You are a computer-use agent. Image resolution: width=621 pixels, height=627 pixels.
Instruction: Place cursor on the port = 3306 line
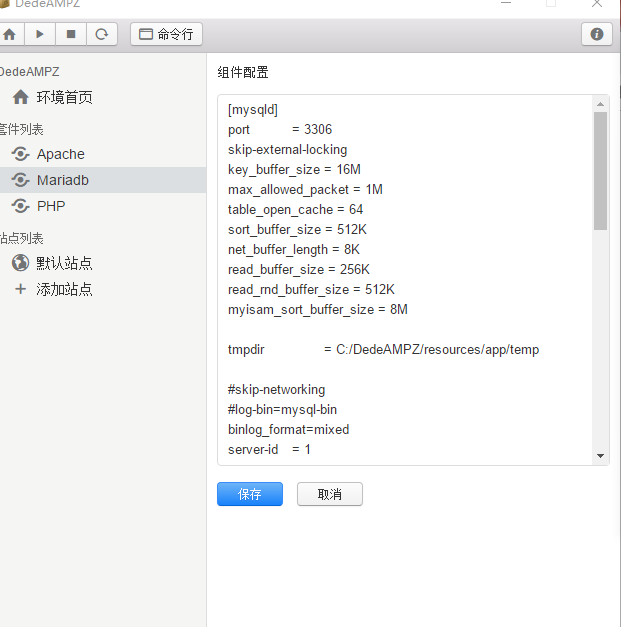(x=280, y=130)
